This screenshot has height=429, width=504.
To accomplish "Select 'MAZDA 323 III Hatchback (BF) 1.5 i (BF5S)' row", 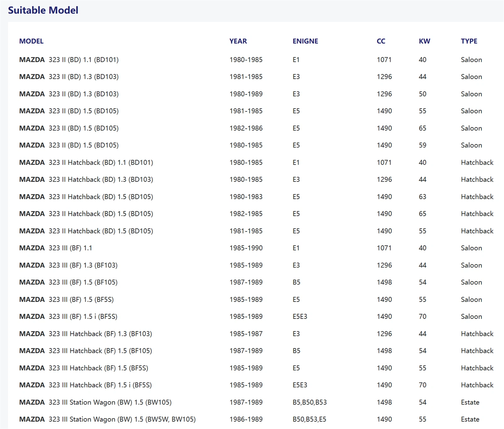I will [x=256, y=385].
